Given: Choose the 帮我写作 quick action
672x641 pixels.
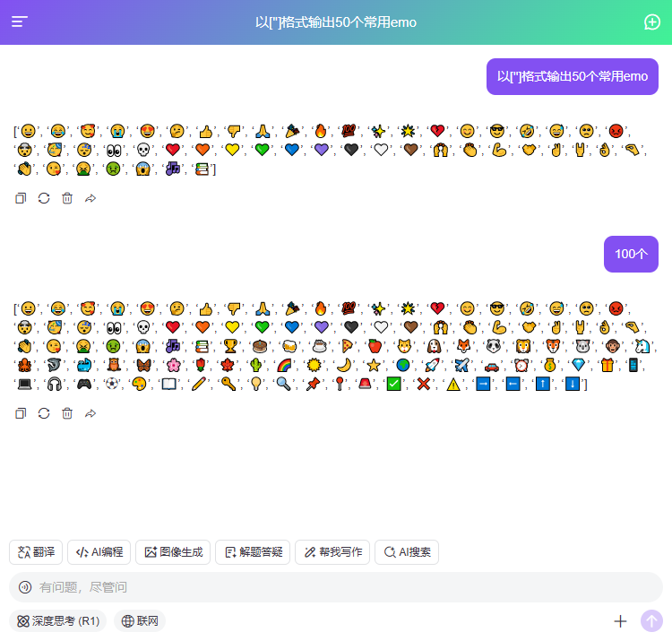Looking at the screenshot, I should coord(332,552).
